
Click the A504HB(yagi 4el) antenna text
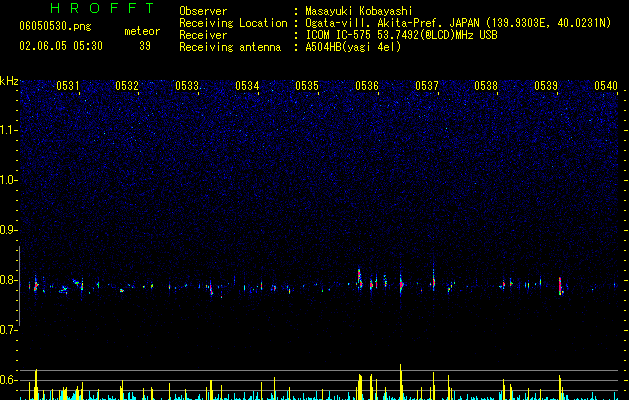[353, 47]
